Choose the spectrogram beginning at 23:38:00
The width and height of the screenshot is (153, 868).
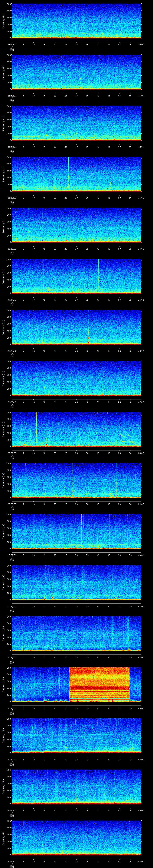click(x=76, y=481)
